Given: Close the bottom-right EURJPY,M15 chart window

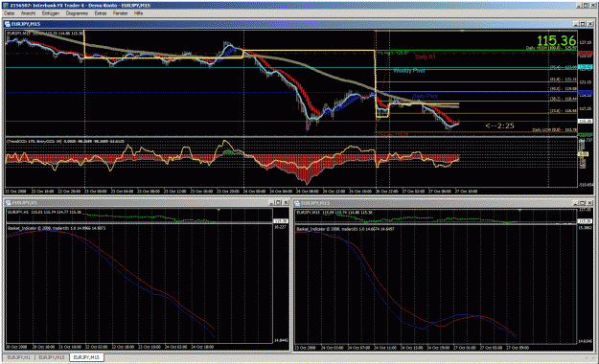Looking at the screenshot, I should (x=590, y=203).
